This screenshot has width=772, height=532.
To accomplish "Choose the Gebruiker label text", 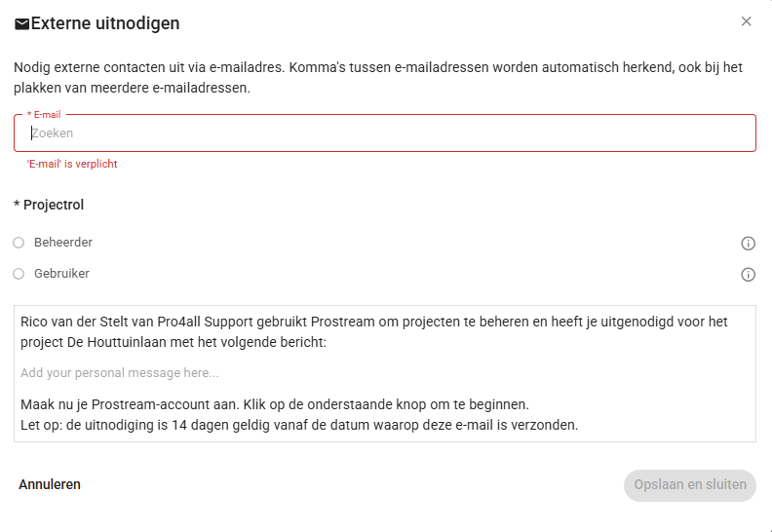I will point(61,273).
